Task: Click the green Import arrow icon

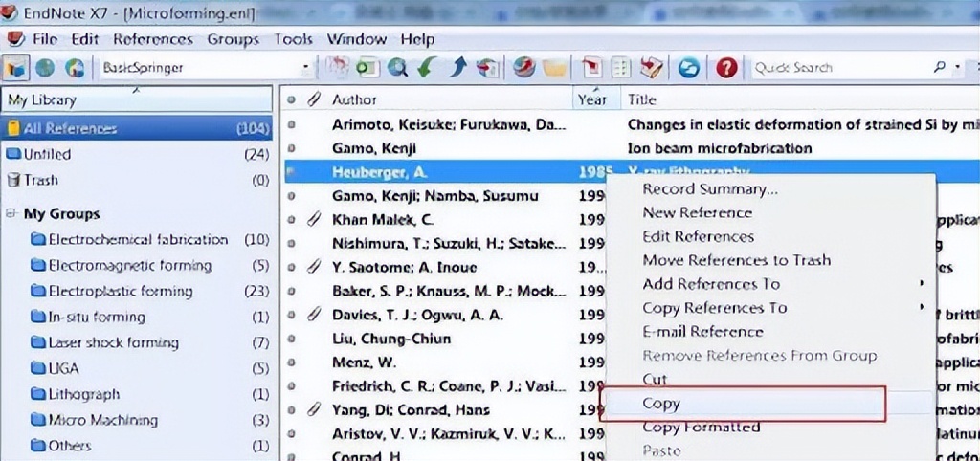Action: coord(427,68)
